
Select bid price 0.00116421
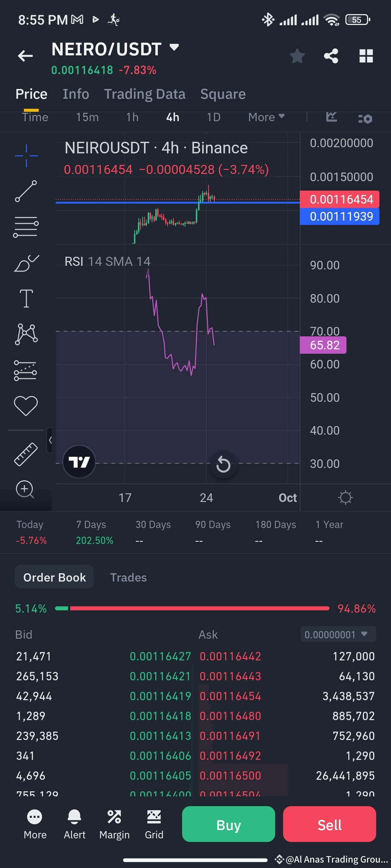160,676
